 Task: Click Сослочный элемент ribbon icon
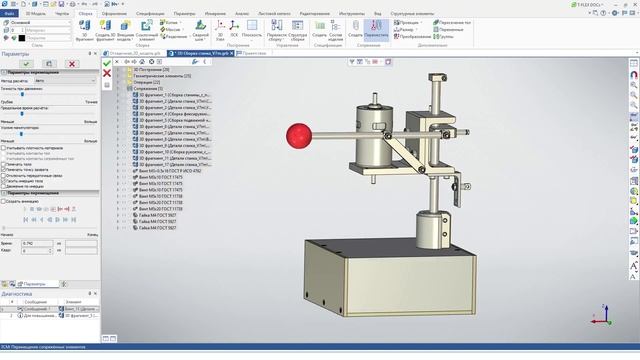(147, 30)
